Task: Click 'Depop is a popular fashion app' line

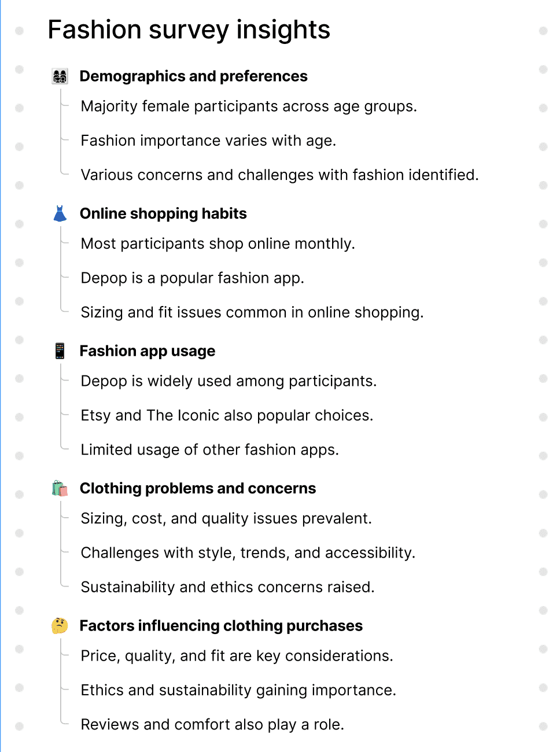Action: [192, 278]
